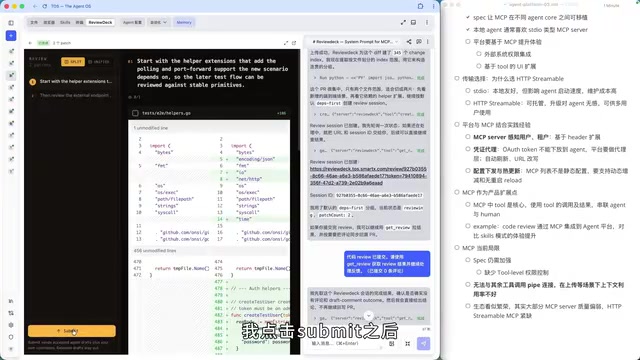640x360 pixels.
Task: Open the title bar three-dot menu
Action: 433,7
